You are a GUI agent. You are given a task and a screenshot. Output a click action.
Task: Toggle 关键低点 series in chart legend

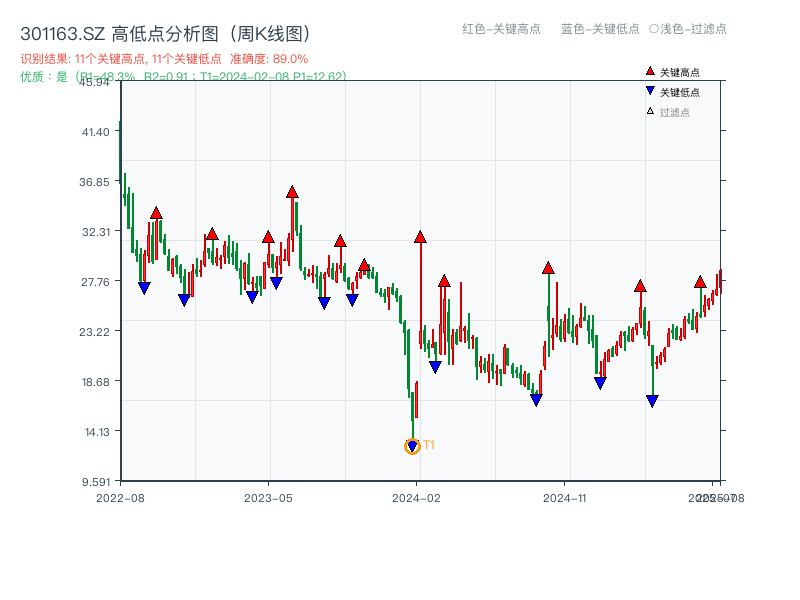672,92
